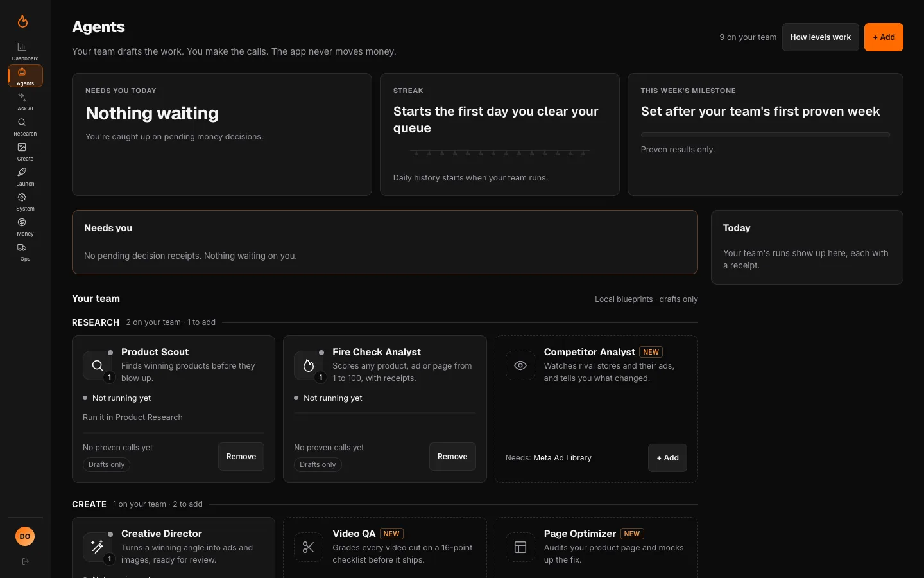Go to Research in the sidebar
924x578 pixels.
(x=25, y=127)
